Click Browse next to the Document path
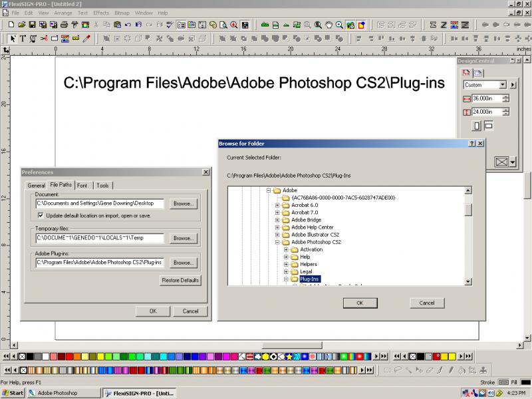The width and height of the screenshot is (532, 399). [x=184, y=203]
